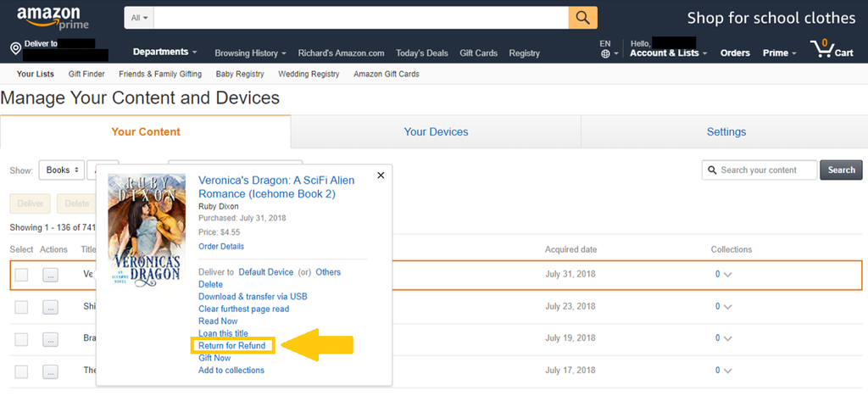
Task: Click the disabled Delete button
Action: 77,204
